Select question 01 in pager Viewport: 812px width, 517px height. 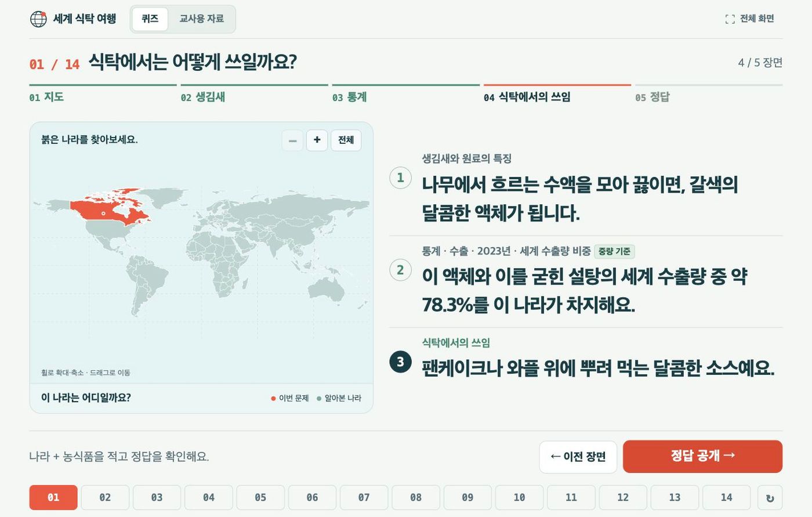(53, 498)
